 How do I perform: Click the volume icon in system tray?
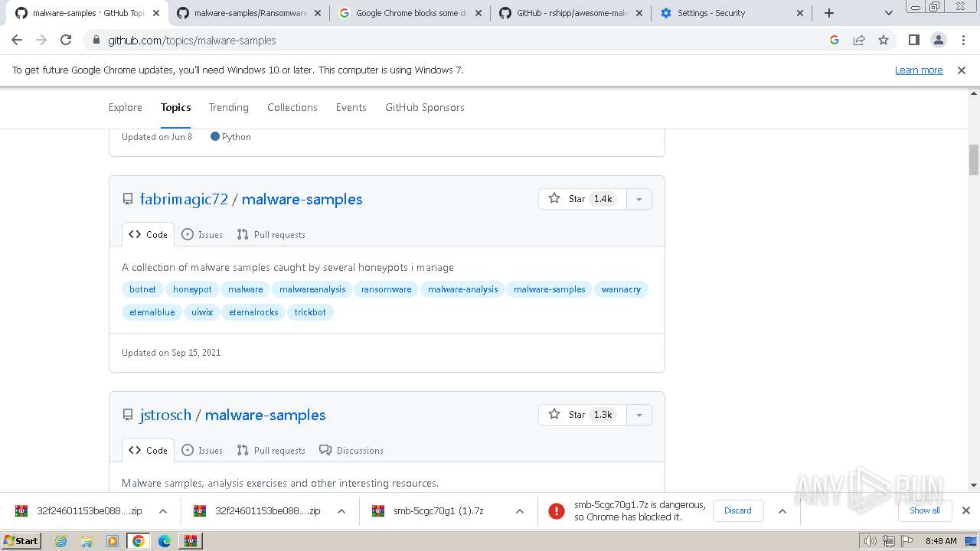pyautogui.click(x=871, y=541)
